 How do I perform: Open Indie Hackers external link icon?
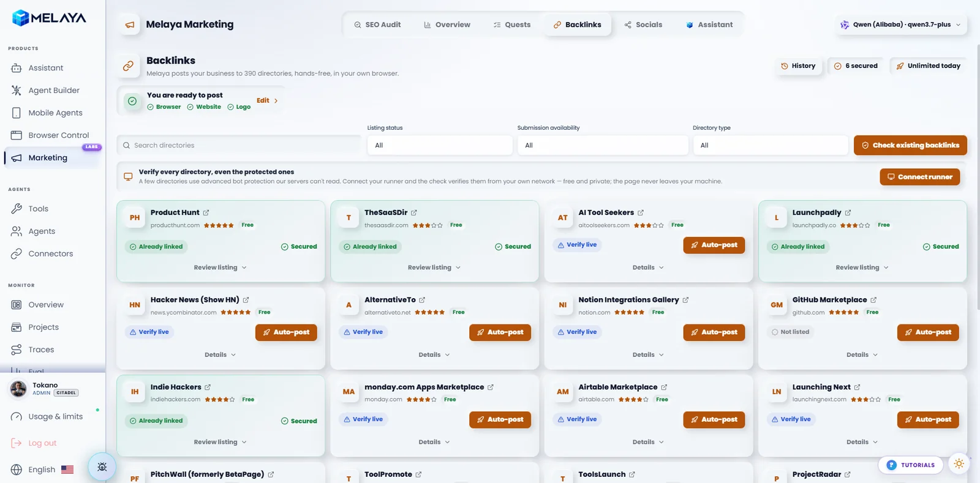208,388
